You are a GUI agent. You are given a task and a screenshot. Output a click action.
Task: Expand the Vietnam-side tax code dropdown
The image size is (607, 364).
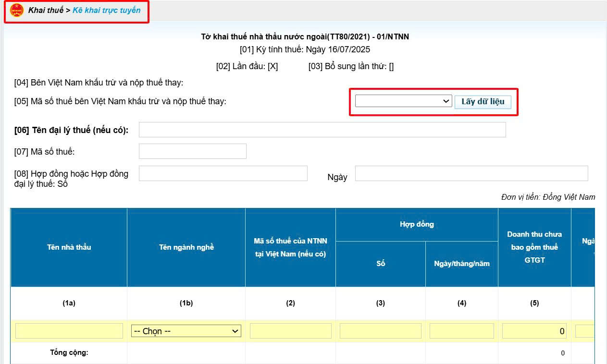(x=403, y=101)
